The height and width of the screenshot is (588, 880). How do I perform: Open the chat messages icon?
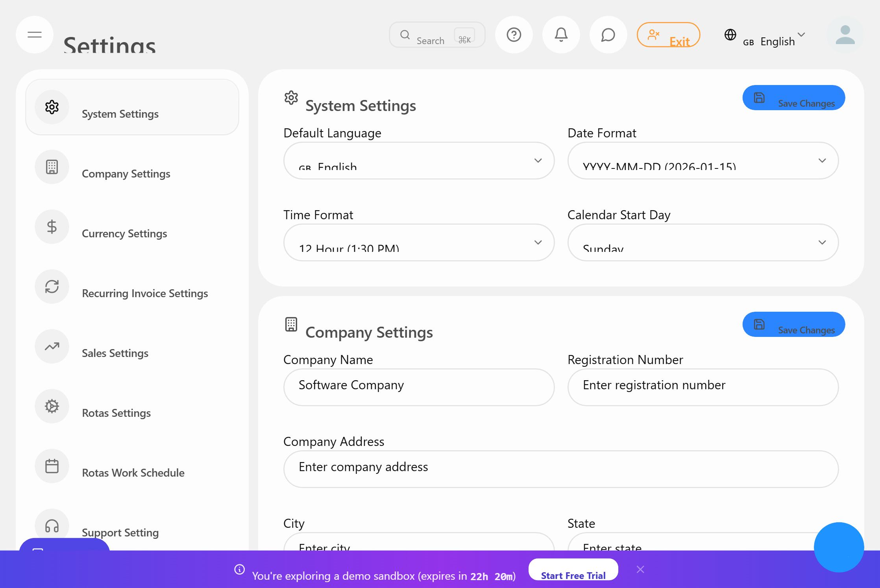pyautogui.click(x=608, y=35)
